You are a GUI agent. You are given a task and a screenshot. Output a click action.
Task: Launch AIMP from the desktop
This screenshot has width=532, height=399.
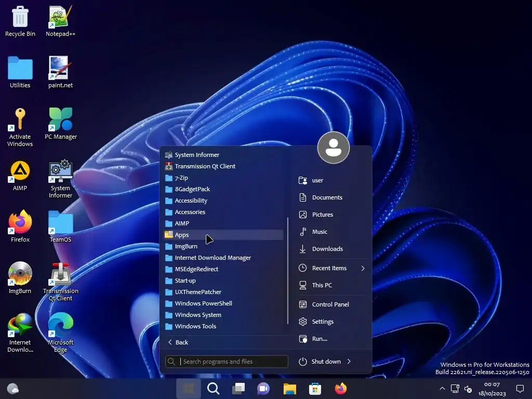coord(20,176)
